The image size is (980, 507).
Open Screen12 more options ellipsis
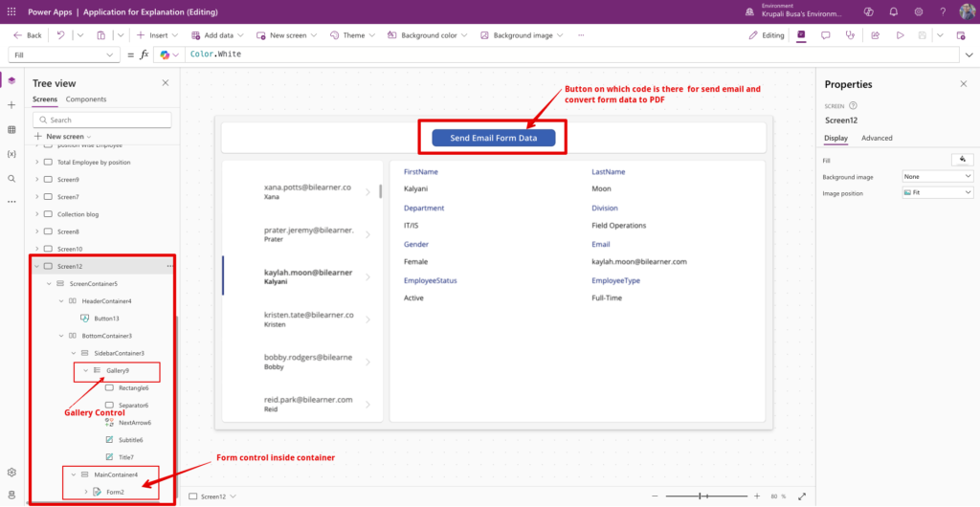pyautogui.click(x=169, y=266)
